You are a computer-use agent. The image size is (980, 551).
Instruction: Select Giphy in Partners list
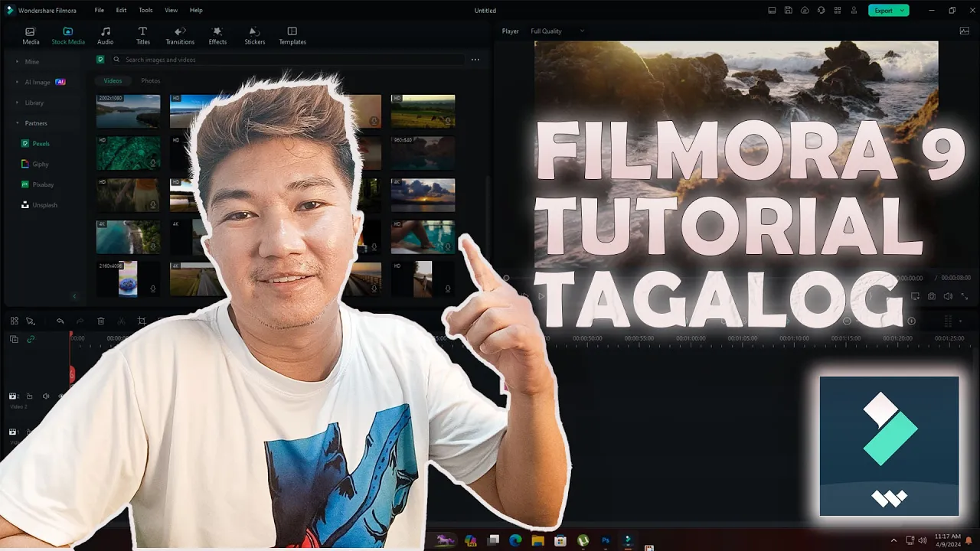tap(35, 164)
